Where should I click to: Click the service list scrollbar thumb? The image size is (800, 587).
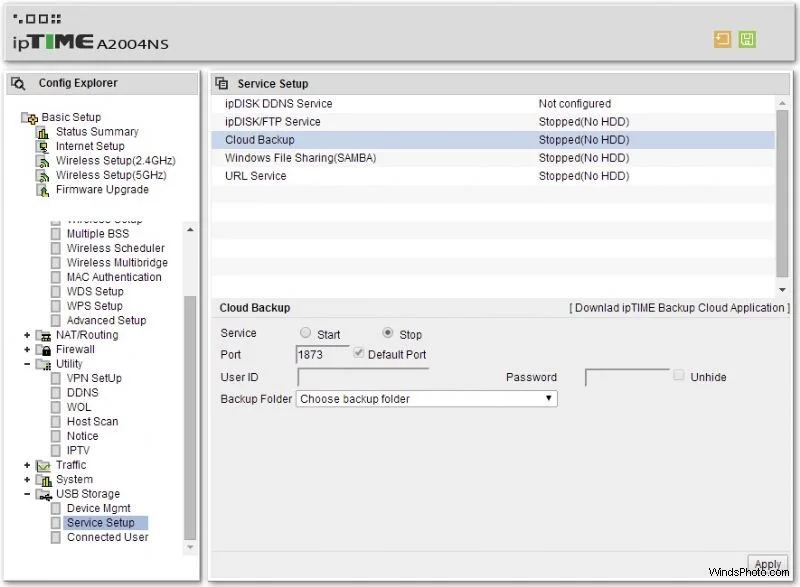click(782, 194)
